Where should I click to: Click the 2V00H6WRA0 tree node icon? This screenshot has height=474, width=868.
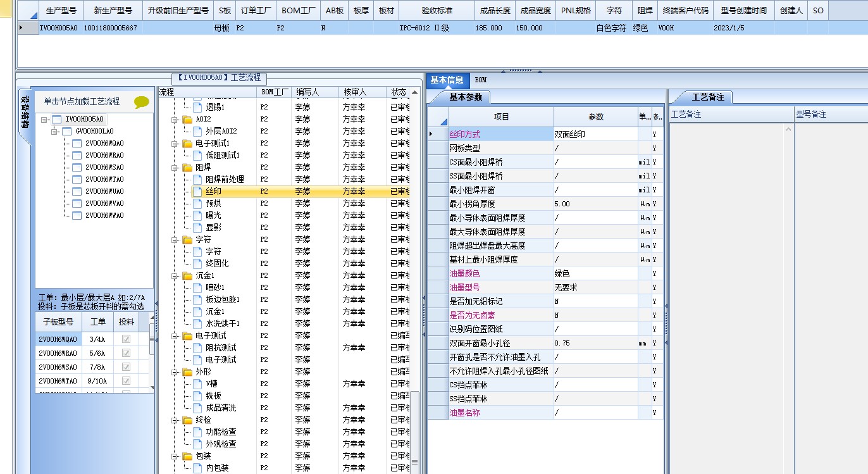tap(77, 155)
